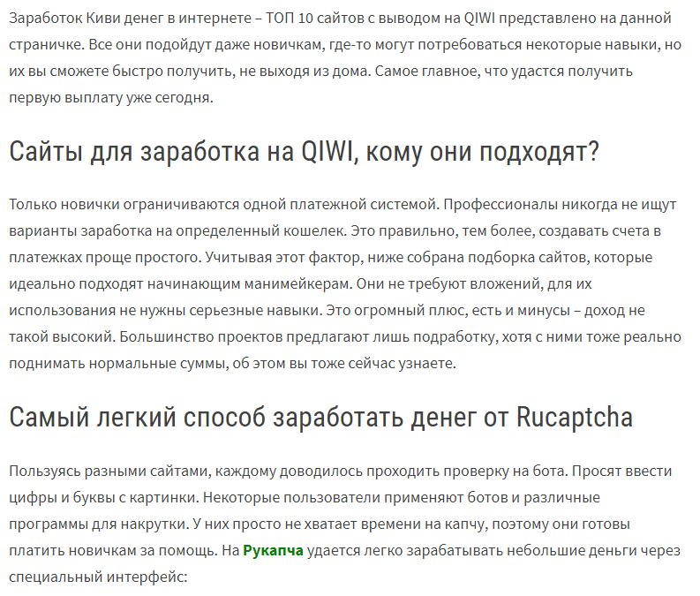Screen dimensions: 700x596
Task: Click heading 'Самый легкий способ заработать денег от Rucaptcha'
Action: [x=320, y=417]
